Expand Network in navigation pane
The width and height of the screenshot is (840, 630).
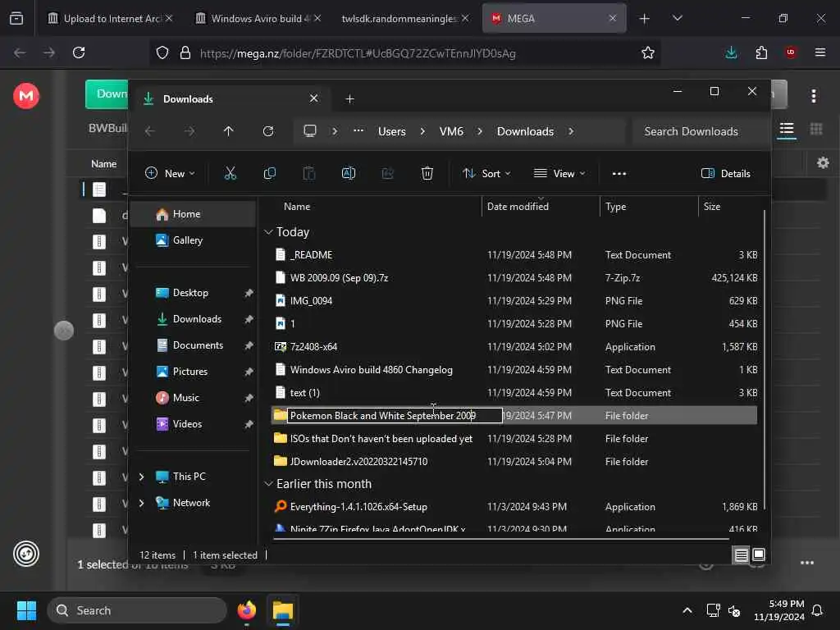141,503
